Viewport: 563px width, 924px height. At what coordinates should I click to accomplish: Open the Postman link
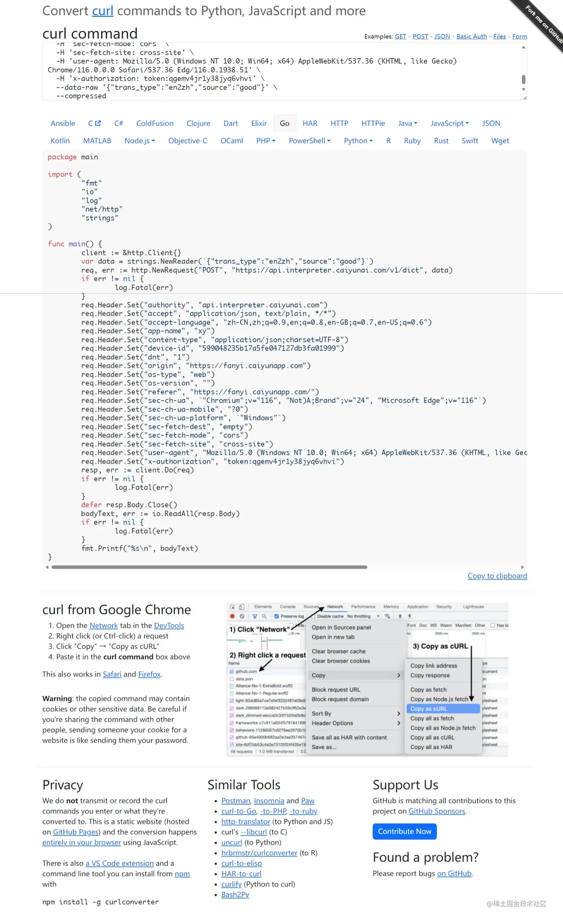coord(235,800)
